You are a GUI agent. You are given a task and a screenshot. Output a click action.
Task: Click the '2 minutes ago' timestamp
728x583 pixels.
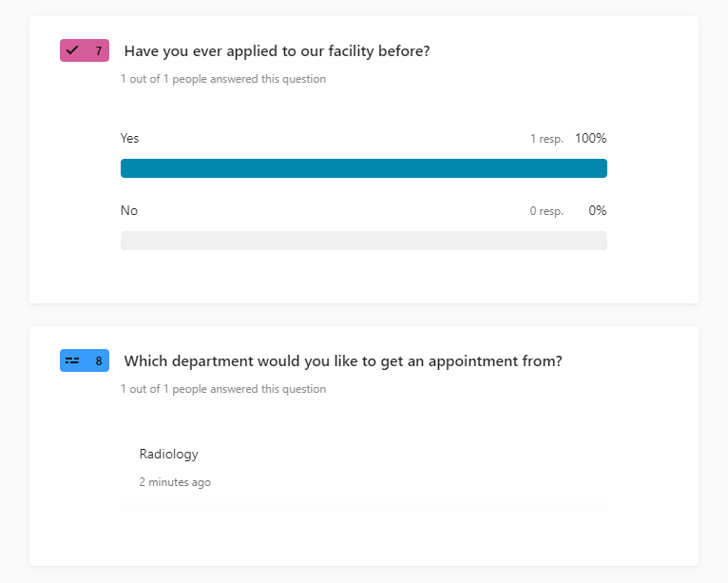tap(175, 482)
